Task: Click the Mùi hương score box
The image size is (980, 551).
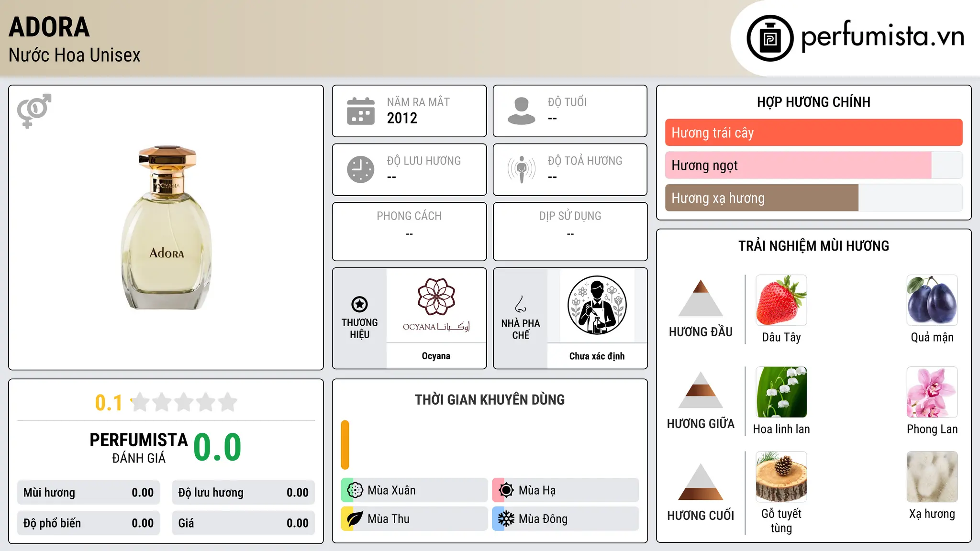Action: tap(89, 493)
